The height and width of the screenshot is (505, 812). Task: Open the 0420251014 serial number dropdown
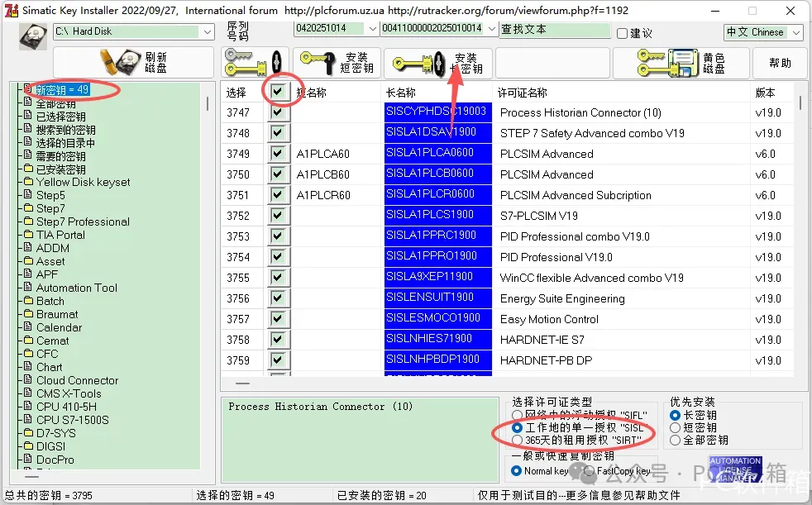[372, 29]
